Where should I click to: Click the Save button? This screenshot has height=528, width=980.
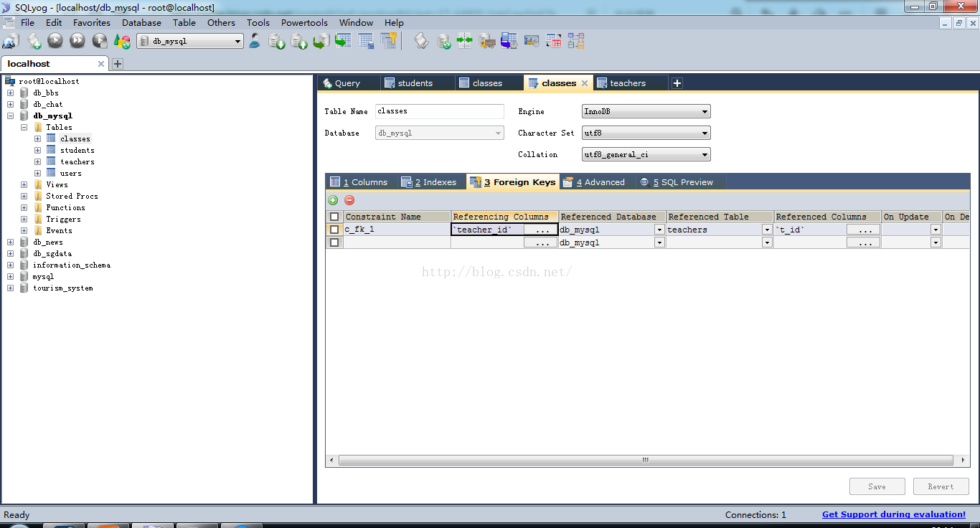click(x=877, y=486)
